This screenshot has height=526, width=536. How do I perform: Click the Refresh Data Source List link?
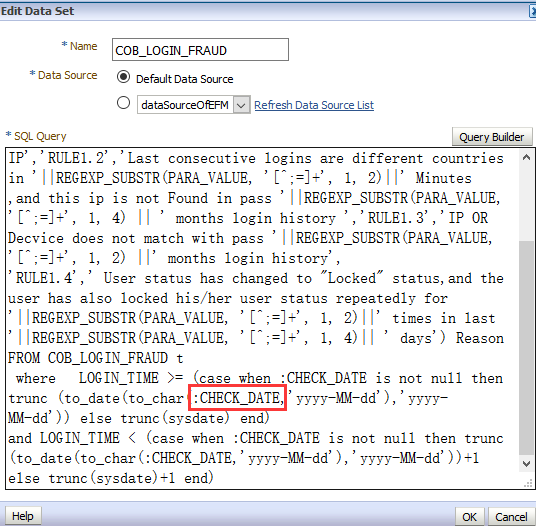pos(314,105)
